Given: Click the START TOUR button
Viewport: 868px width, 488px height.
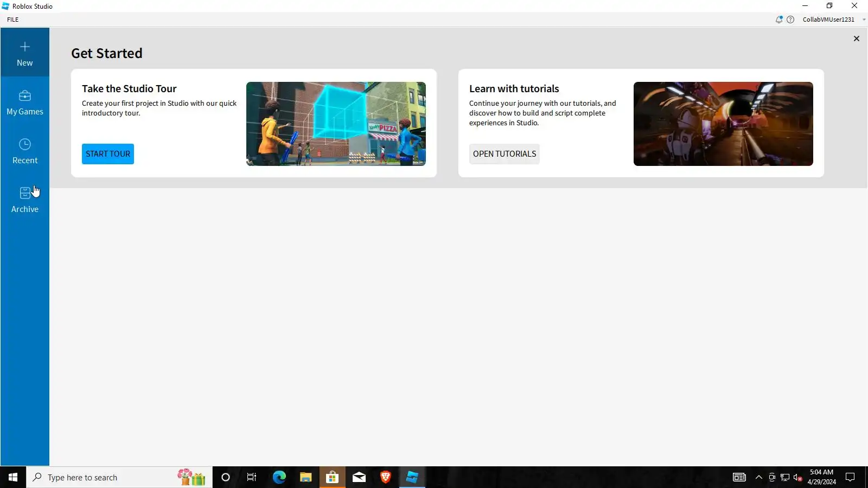Looking at the screenshot, I should tap(108, 154).
